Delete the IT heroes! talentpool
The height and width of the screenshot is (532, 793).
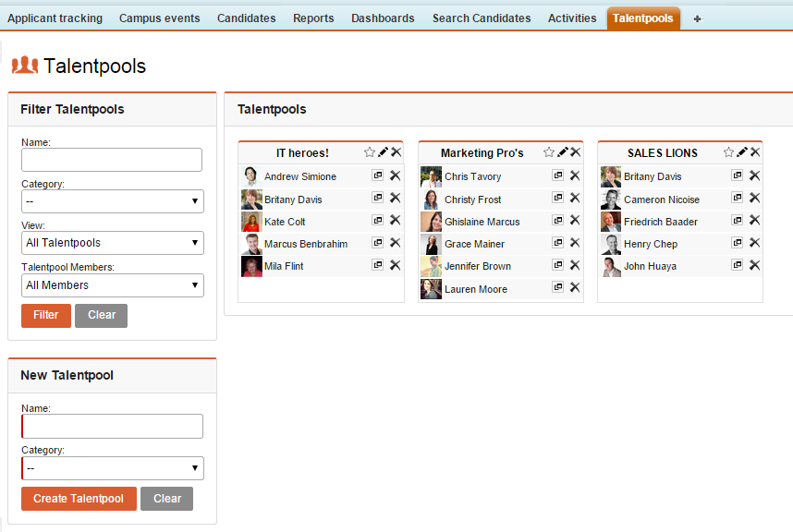point(396,152)
